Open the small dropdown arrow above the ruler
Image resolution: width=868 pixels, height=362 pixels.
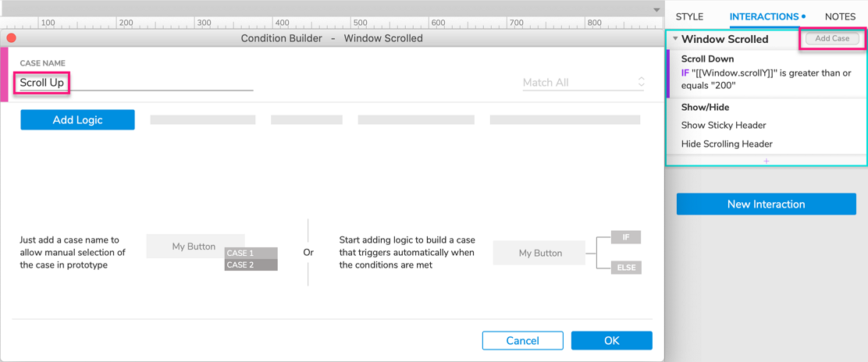656,10
